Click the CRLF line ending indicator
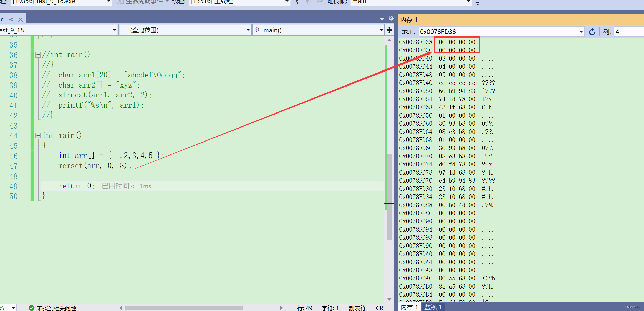 click(382, 308)
